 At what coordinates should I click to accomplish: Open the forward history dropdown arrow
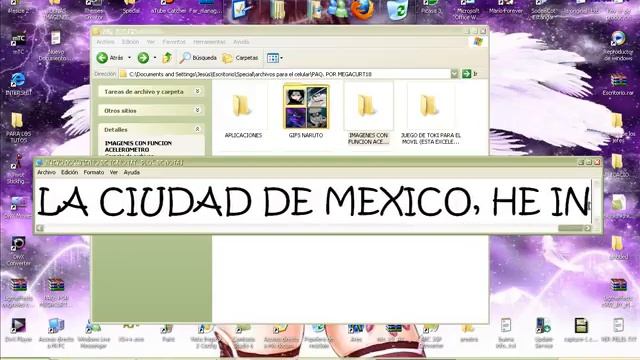click(155, 58)
